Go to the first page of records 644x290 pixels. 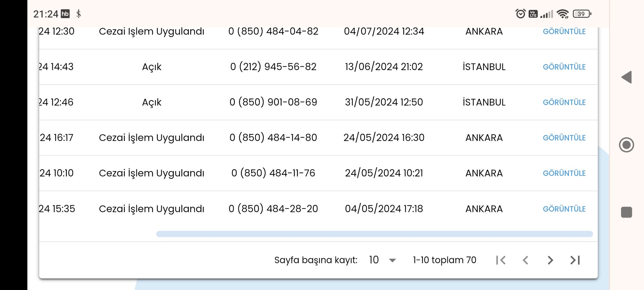click(501, 260)
